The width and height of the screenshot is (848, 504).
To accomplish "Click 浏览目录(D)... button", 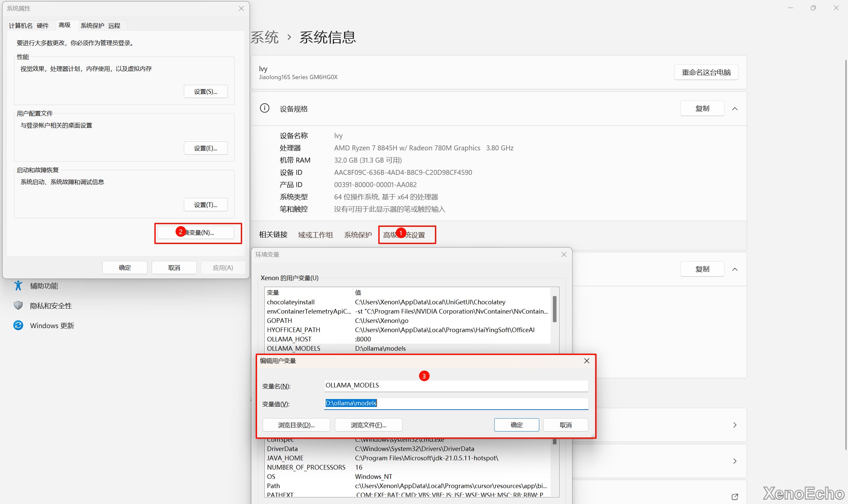I will 296,425.
